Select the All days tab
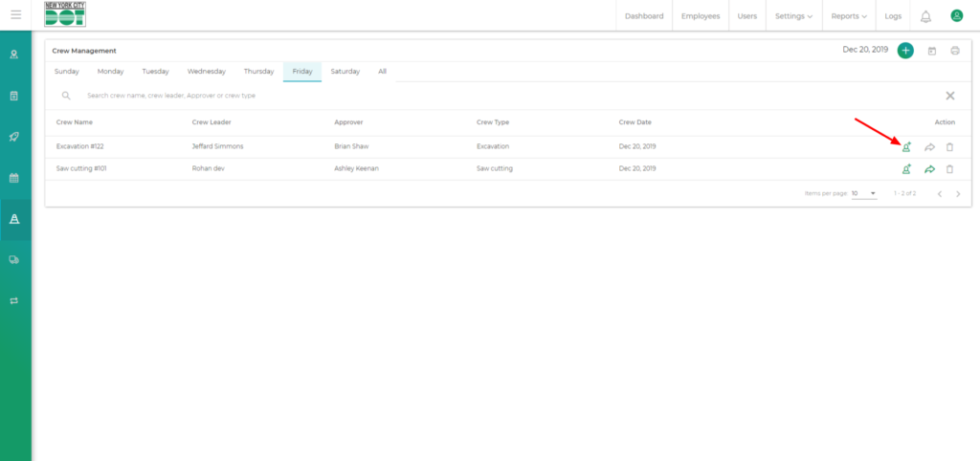Image resolution: width=980 pixels, height=461 pixels. click(382, 72)
